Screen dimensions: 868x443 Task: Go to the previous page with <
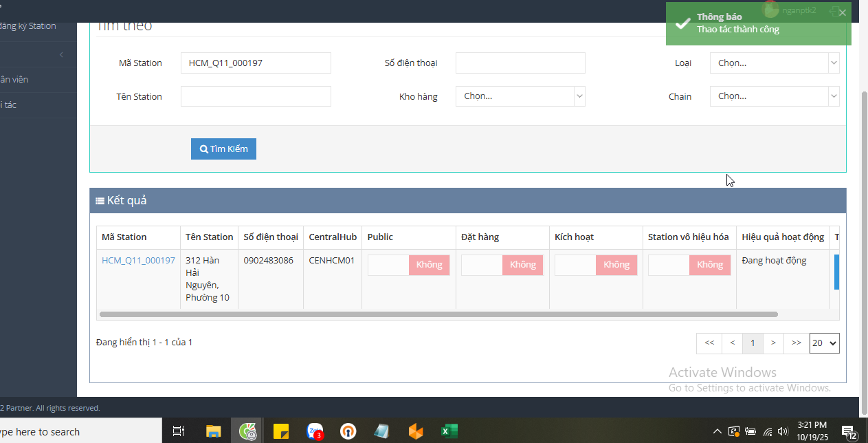[733, 343]
